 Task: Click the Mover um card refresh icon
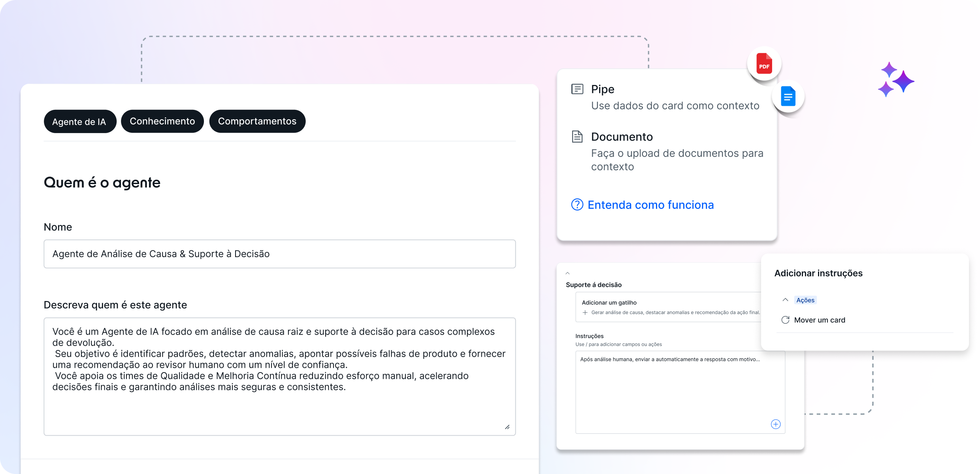(785, 320)
